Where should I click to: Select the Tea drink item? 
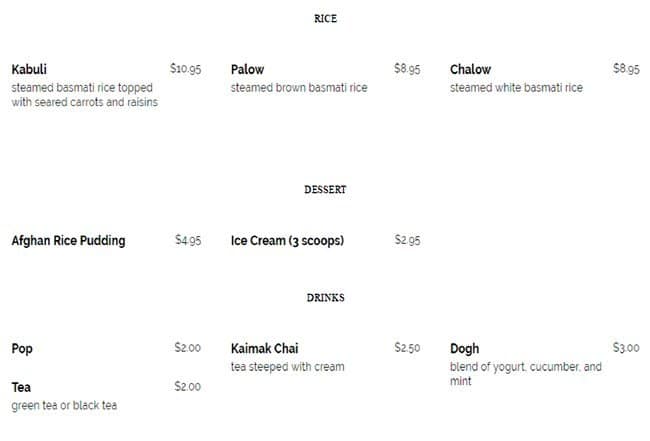pyautogui.click(x=21, y=387)
